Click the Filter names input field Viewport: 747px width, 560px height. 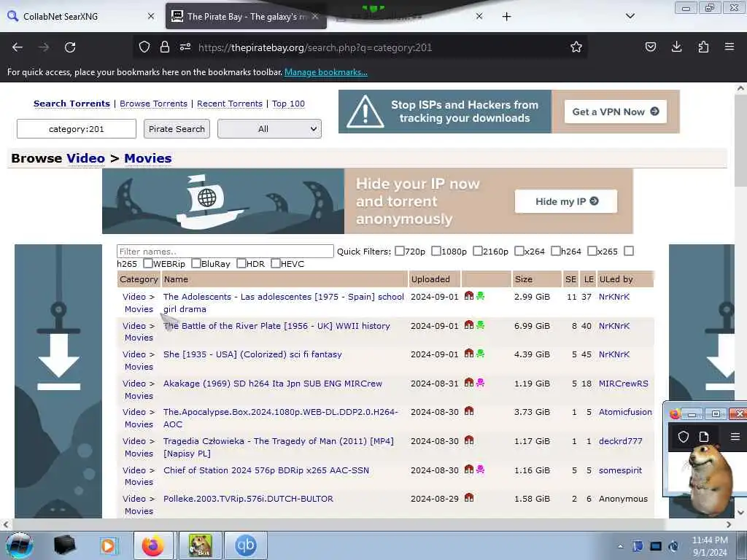pyautogui.click(x=225, y=251)
